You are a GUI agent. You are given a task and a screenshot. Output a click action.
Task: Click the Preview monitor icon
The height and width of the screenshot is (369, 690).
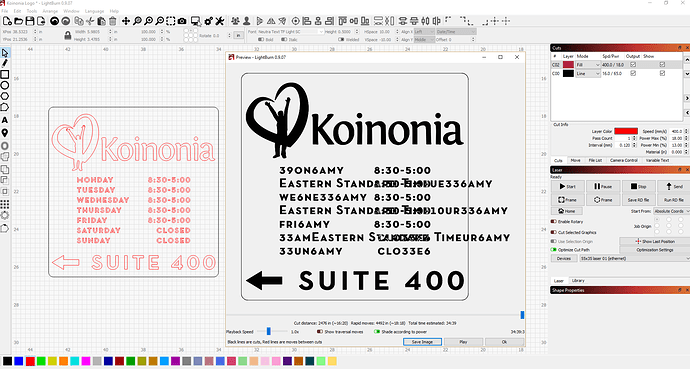tap(195, 21)
